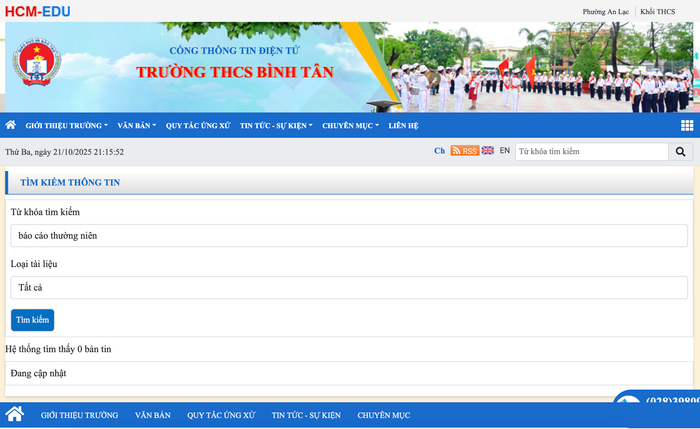Switch language with the UK flag icon

coord(488,151)
